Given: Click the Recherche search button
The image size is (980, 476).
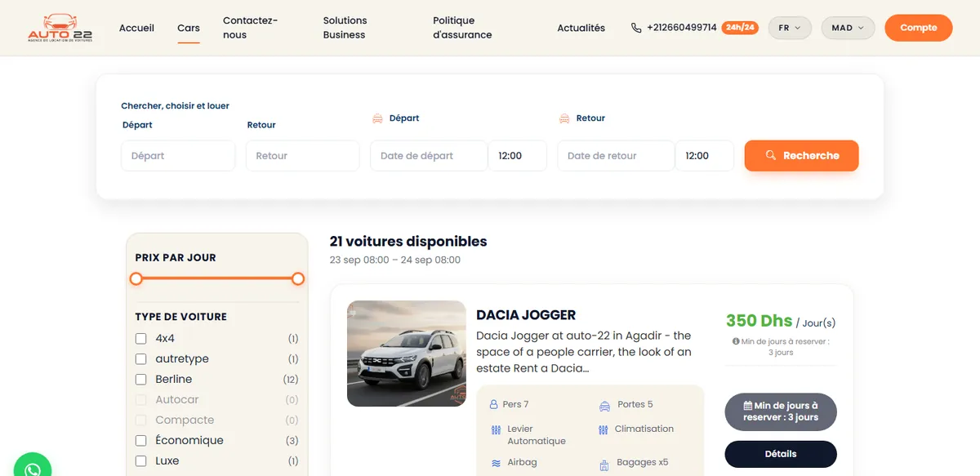Looking at the screenshot, I should pyautogui.click(x=801, y=155).
